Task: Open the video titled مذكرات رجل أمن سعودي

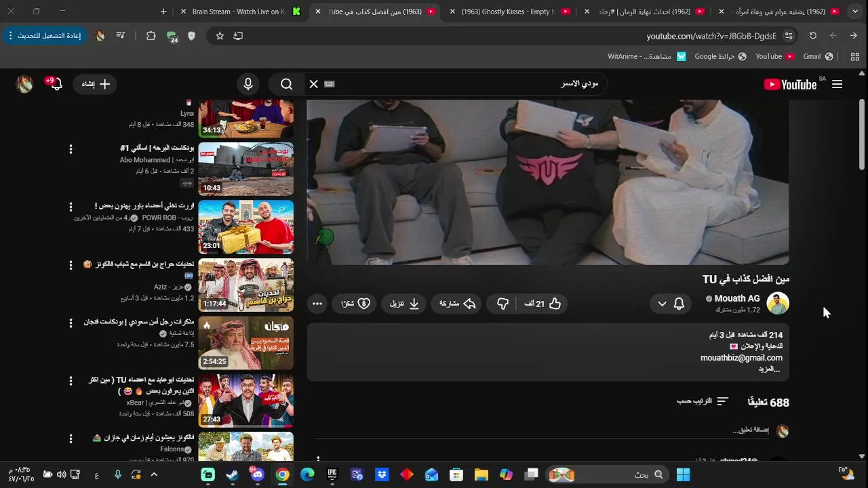Action: [139, 322]
